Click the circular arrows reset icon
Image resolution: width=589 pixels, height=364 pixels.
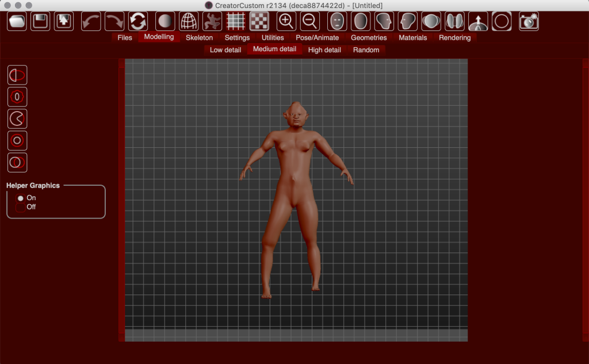tap(137, 21)
